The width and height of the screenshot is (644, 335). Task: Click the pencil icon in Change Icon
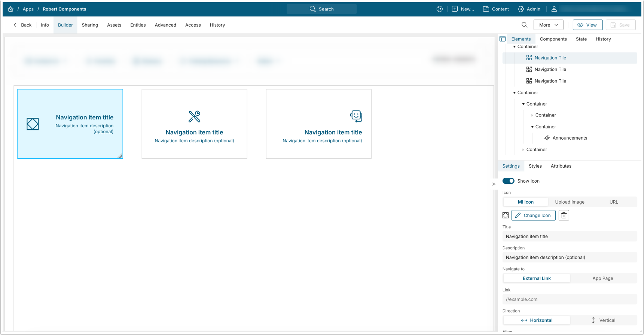pos(518,215)
